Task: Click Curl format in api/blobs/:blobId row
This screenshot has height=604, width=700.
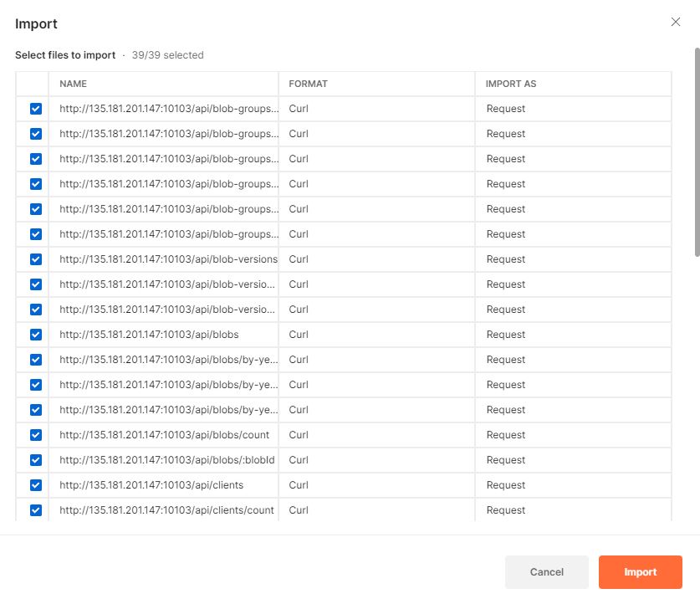Action: tap(299, 460)
